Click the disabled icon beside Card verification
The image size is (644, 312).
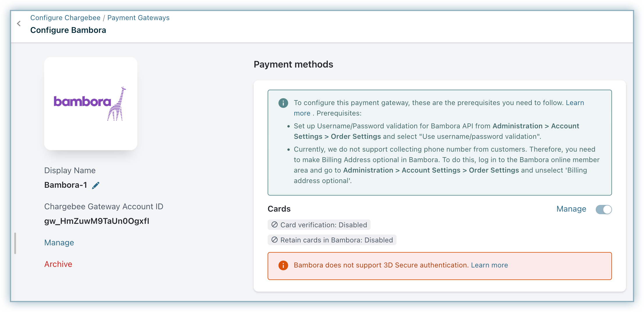pyautogui.click(x=274, y=225)
